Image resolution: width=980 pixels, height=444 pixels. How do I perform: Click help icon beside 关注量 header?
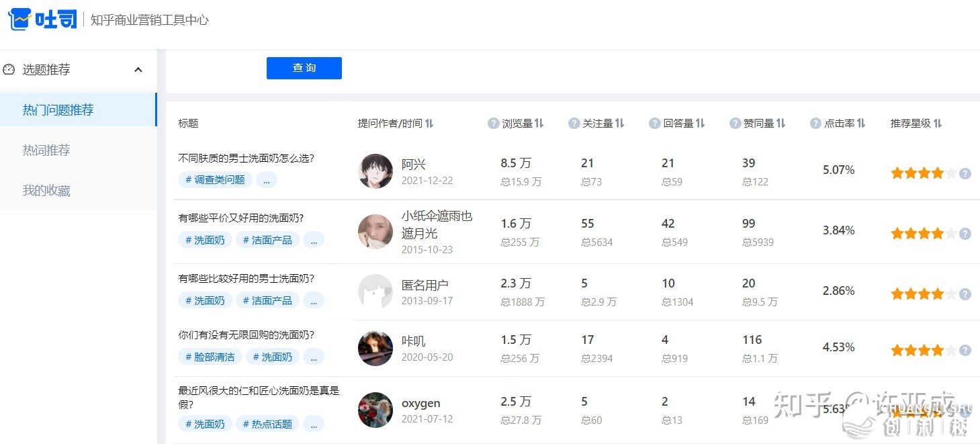[574, 124]
